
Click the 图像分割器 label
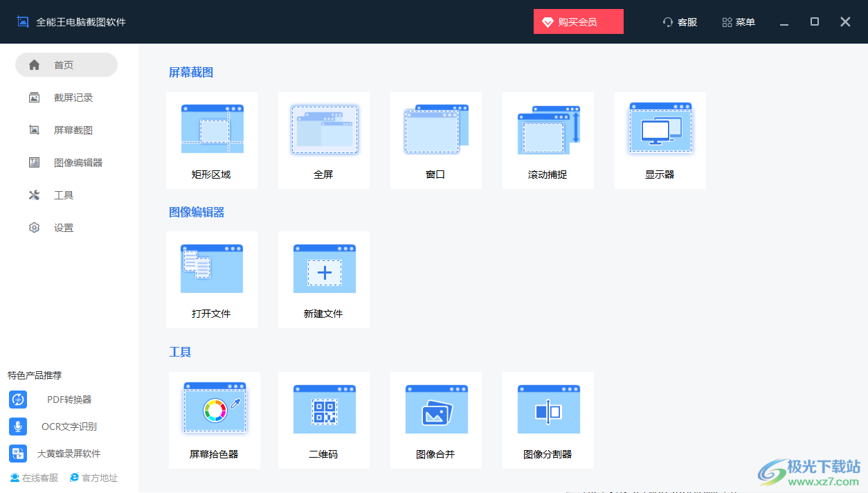pos(548,454)
